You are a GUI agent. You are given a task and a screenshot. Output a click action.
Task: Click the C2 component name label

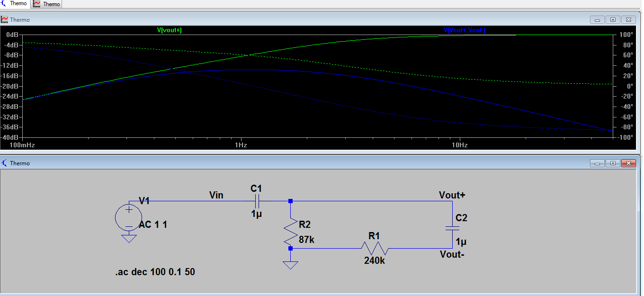[x=461, y=218]
